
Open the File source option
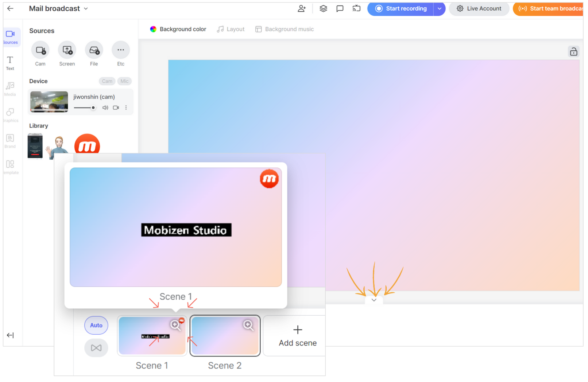(x=94, y=50)
